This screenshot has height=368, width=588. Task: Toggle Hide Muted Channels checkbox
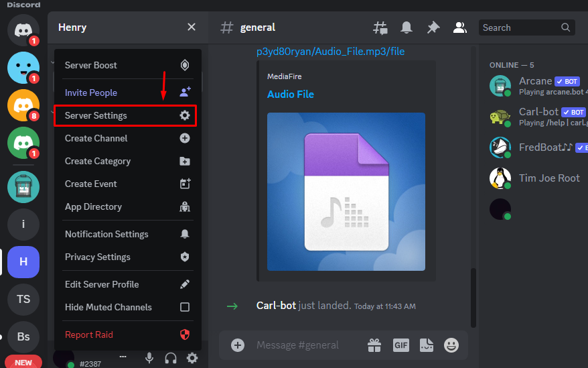[184, 307]
